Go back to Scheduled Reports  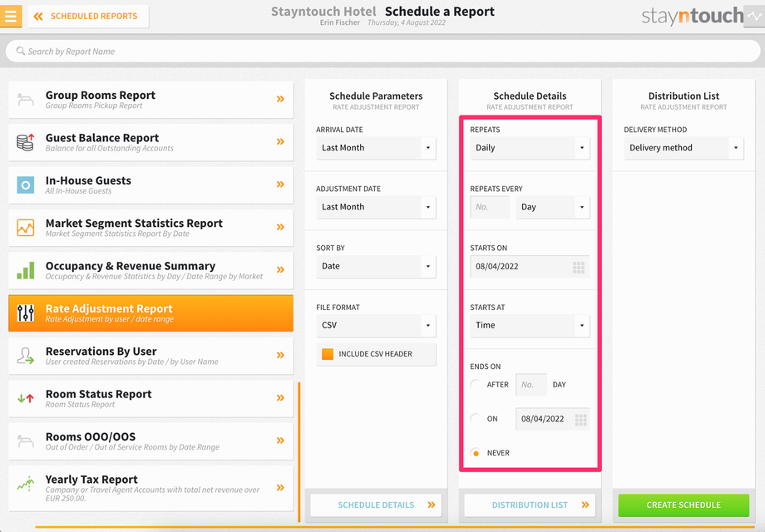pos(88,16)
